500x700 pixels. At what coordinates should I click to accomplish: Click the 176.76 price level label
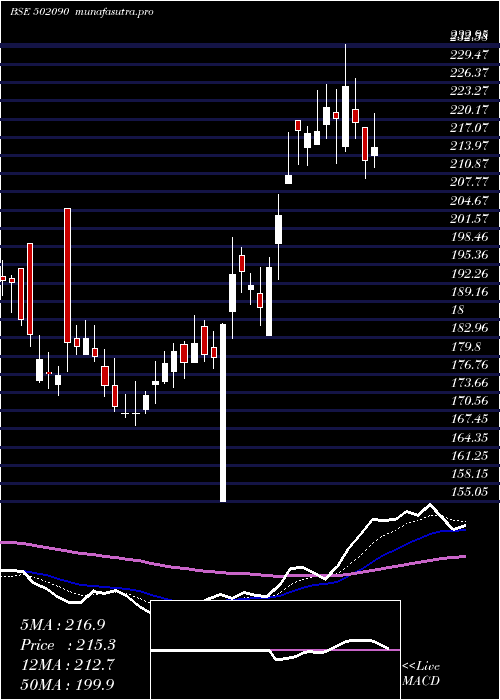pyautogui.click(x=470, y=366)
